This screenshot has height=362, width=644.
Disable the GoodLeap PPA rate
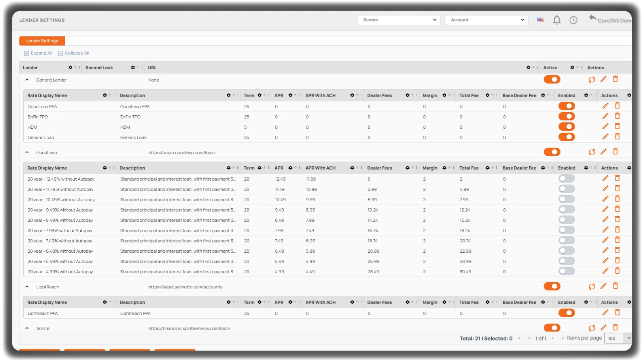(566, 106)
